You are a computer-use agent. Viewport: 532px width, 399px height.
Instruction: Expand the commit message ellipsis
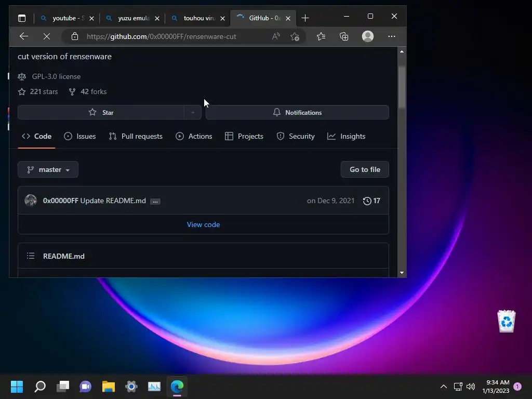[x=155, y=201]
